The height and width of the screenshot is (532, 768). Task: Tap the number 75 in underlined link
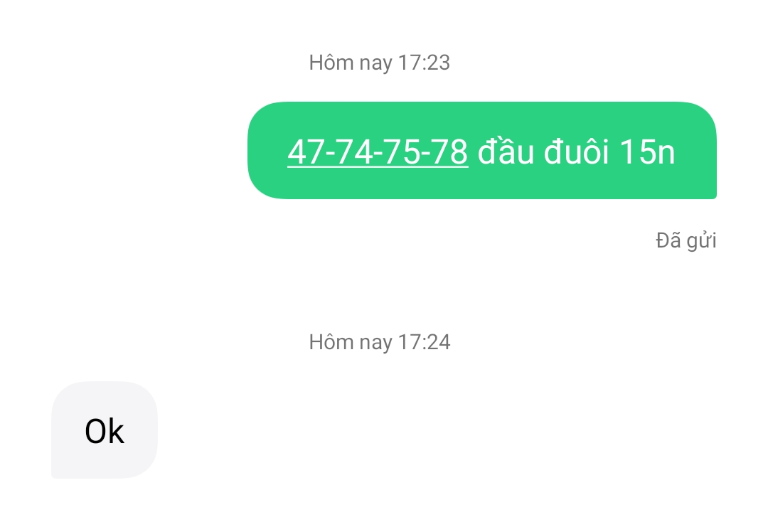coord(402,152)
